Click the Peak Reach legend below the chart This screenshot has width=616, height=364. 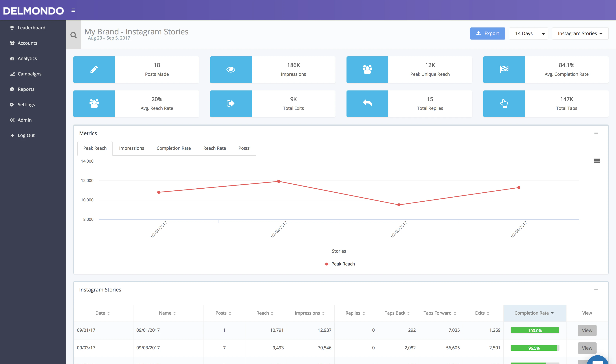click(x=340, y=264)
